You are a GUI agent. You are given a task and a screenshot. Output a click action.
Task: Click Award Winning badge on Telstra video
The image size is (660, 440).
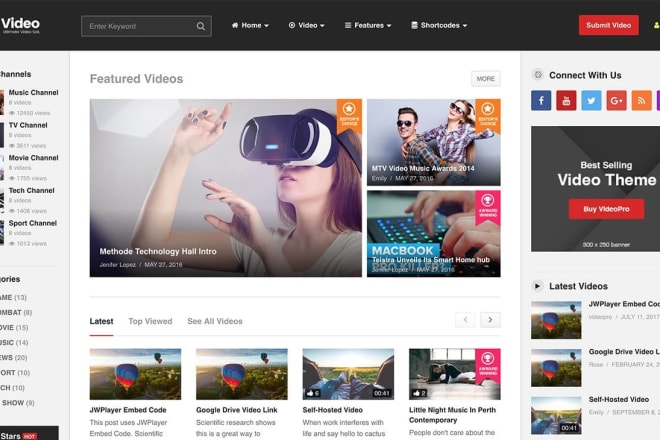click(x=488, y=207)
